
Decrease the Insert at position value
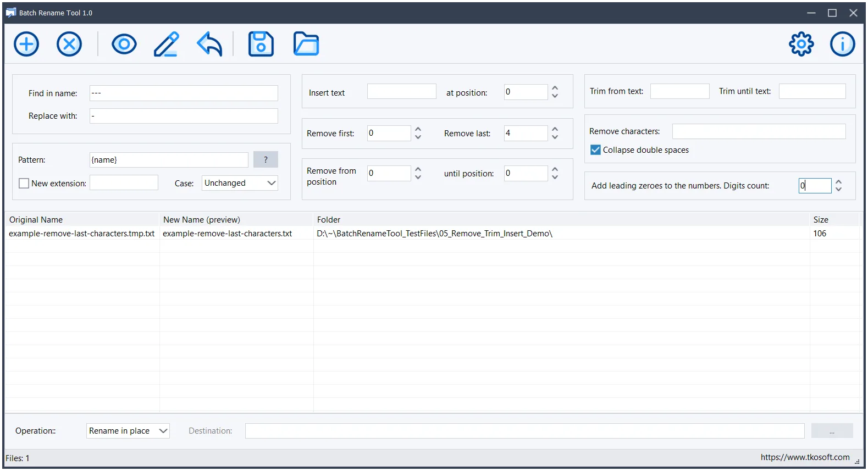click(x=555, y=96)
